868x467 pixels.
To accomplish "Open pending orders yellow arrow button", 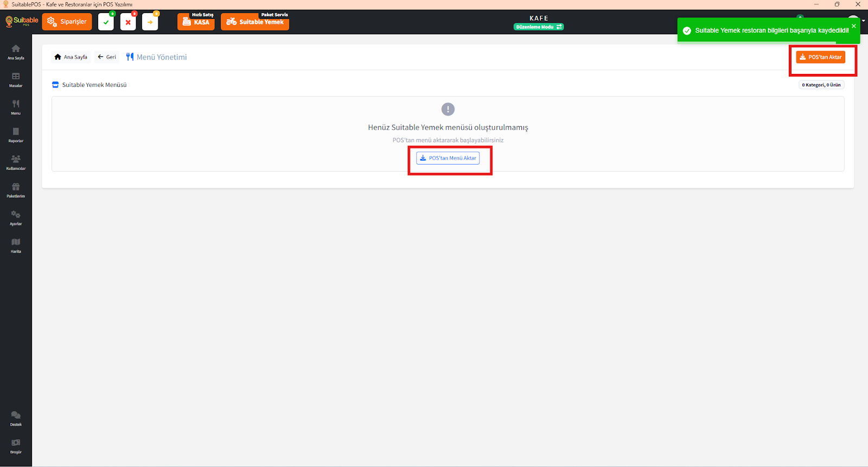I will (150, 22).
